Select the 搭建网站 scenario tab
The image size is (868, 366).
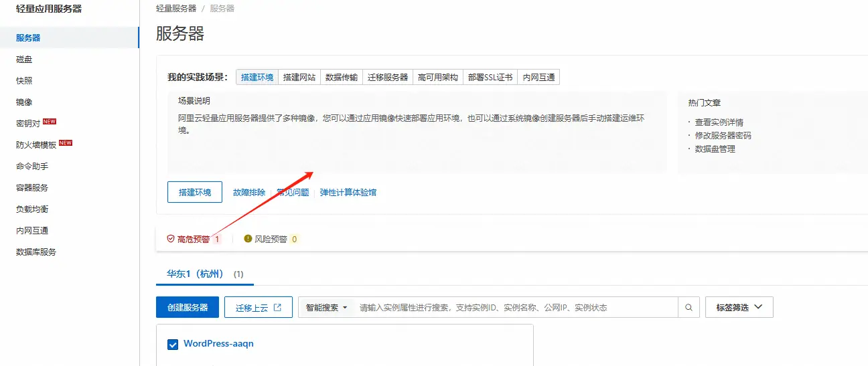pyautogui.click(x=299, y=78)
